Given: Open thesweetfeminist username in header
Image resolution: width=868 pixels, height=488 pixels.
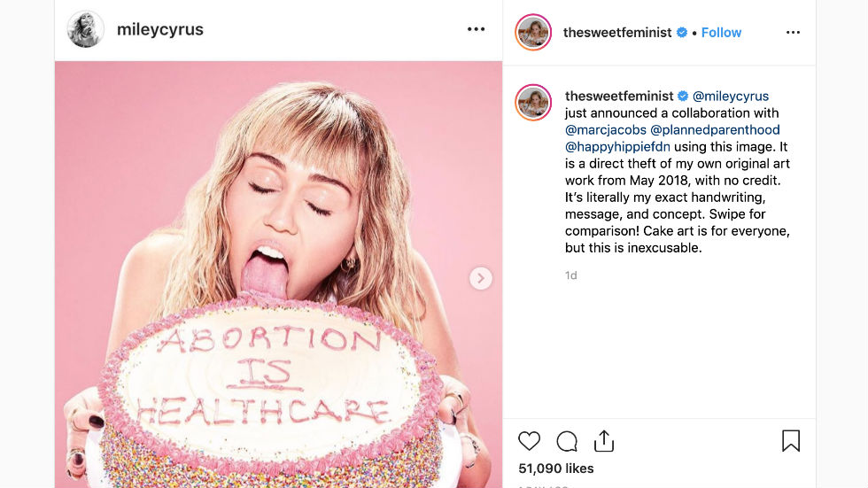Looking at the screenshot, I should (x=618, y=33).
